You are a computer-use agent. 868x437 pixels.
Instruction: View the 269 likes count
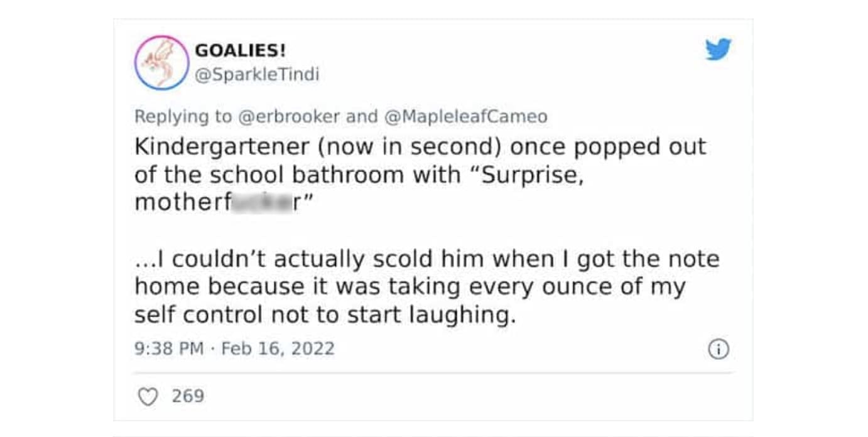point(188,397)
